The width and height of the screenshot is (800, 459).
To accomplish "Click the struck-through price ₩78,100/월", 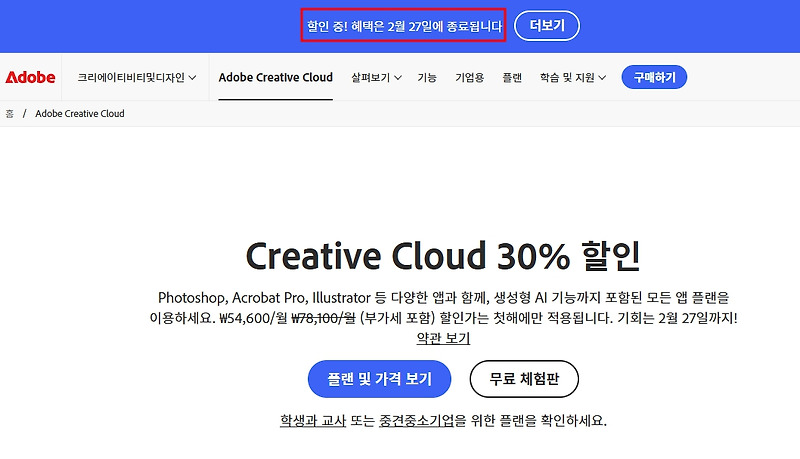I will click(x=323, y=318).
